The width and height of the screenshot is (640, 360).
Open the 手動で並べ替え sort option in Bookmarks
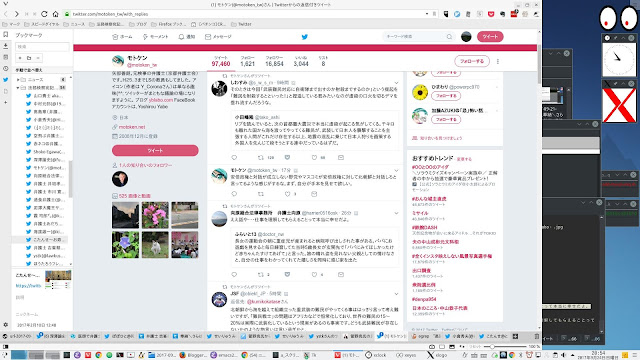point(29,70)
